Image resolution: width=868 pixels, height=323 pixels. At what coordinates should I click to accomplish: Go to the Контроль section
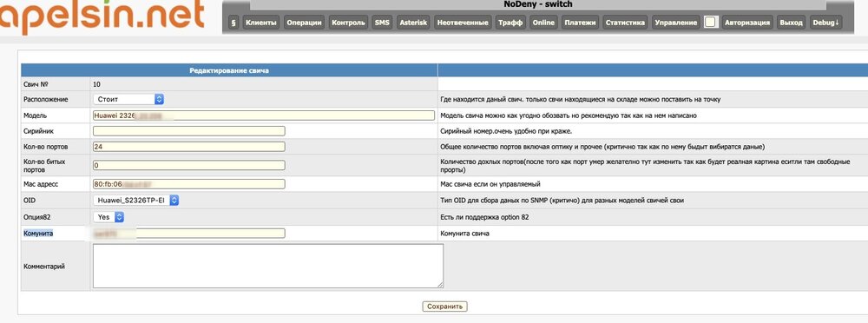pyautogui.click(x=348, y=23)
